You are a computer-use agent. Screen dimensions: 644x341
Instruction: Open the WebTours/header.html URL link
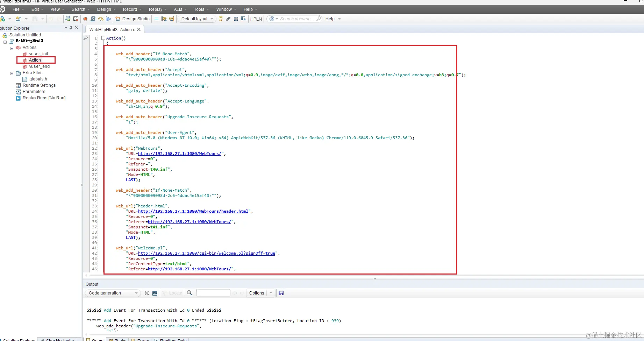193,211
